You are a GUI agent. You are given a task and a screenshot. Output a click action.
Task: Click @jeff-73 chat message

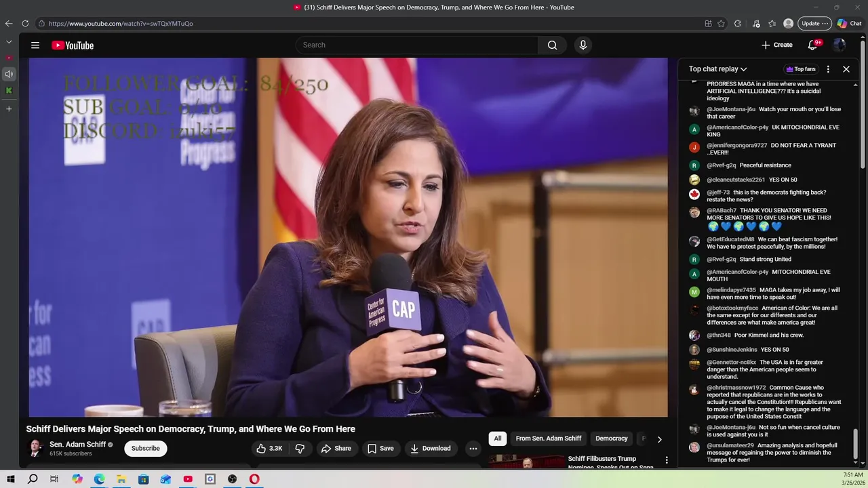click(x=766, y=196)
